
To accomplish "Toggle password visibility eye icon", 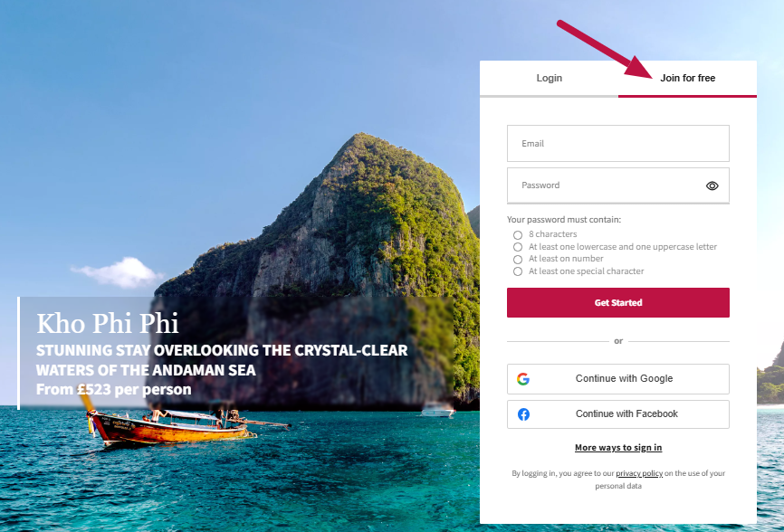I will click(x=712, y=185).
